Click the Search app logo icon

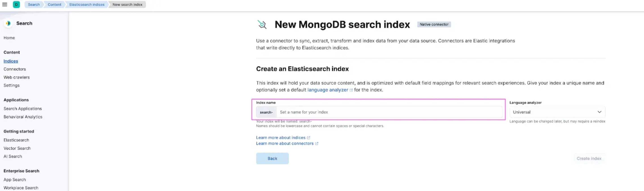[8, 23]
